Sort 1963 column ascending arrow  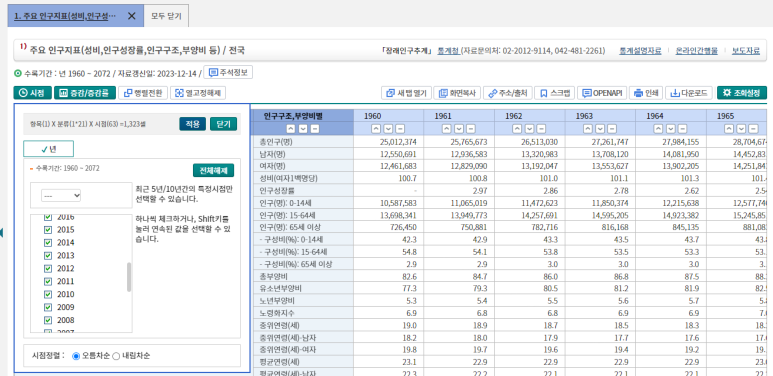[x=588, y=129]
